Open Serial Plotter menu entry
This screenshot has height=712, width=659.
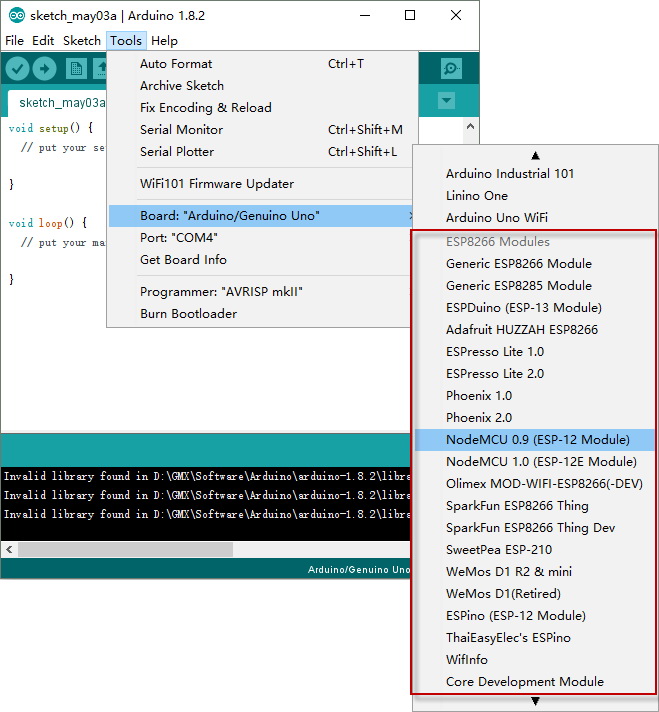263,152
